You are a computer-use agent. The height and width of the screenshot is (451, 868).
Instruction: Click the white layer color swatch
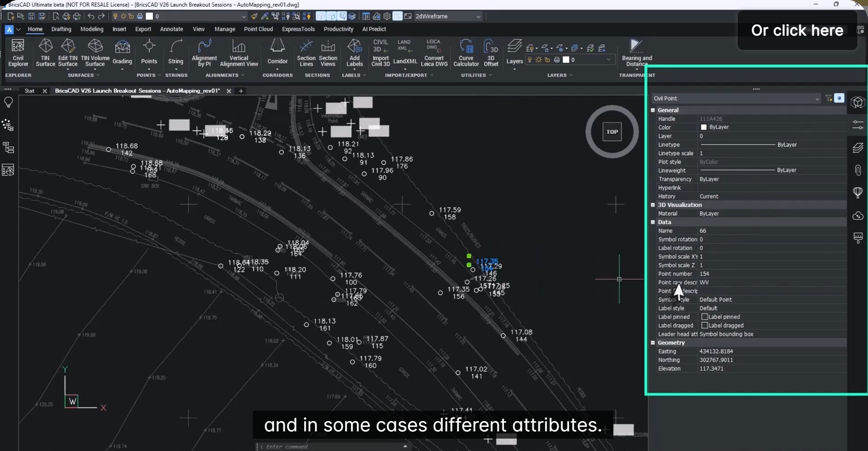point(566,60)
